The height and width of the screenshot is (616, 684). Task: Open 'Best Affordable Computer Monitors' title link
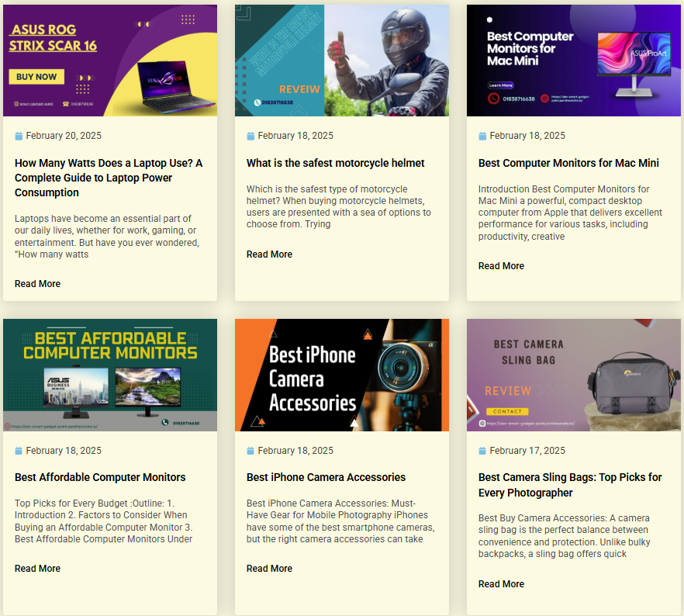coord(100,477)
